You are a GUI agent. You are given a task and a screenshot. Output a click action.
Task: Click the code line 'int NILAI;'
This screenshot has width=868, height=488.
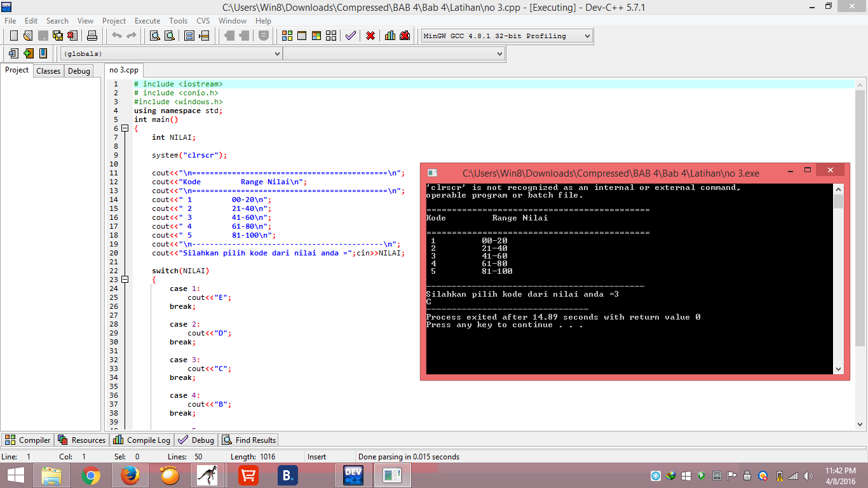click(174, 137)
